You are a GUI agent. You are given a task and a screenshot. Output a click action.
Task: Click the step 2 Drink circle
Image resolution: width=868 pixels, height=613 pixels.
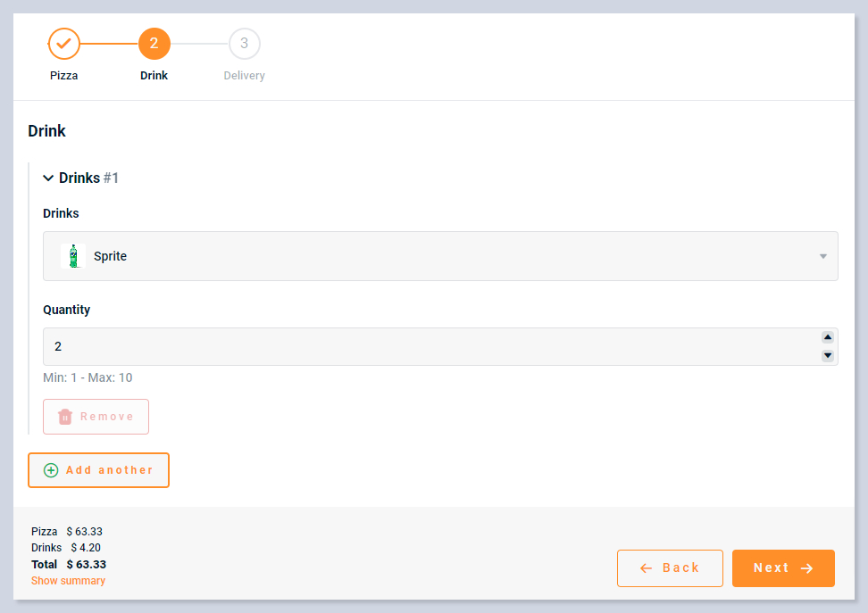pyautogui.click(x=154, y=43)
